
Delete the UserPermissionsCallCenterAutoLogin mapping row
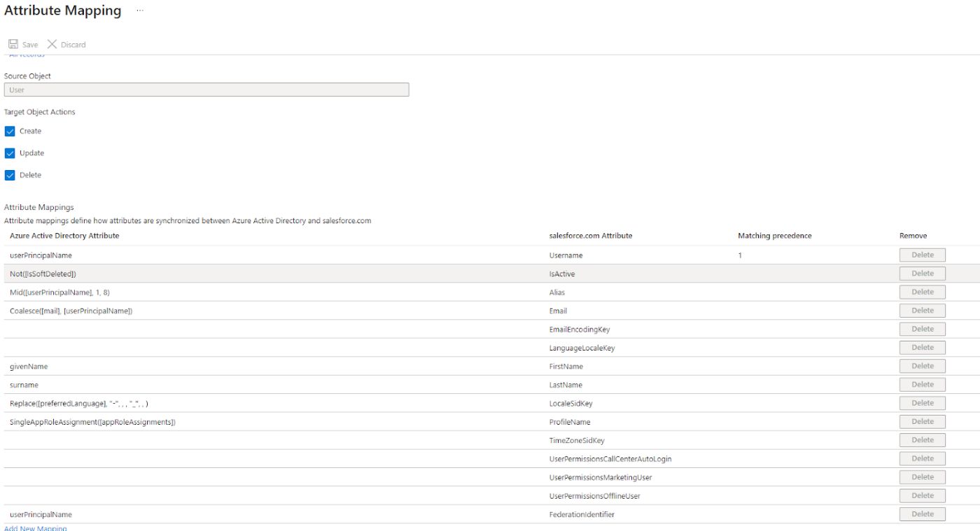pos(922,459)
